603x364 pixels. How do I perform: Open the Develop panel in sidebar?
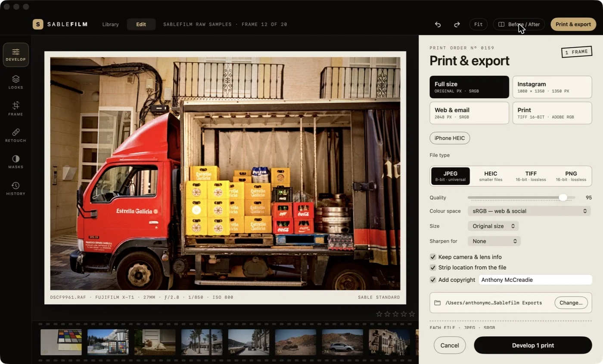click(16, 55)
